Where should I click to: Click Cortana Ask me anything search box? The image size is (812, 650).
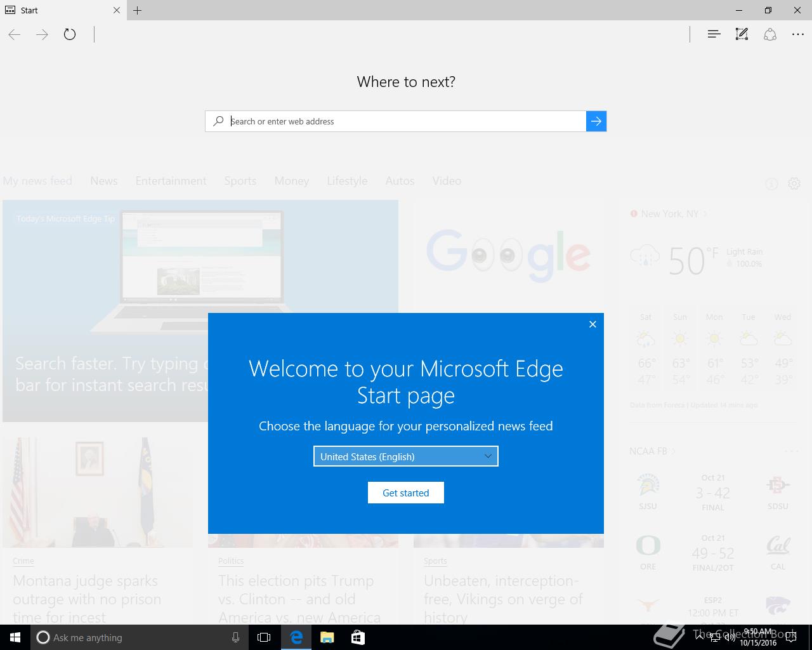point(140,637)
